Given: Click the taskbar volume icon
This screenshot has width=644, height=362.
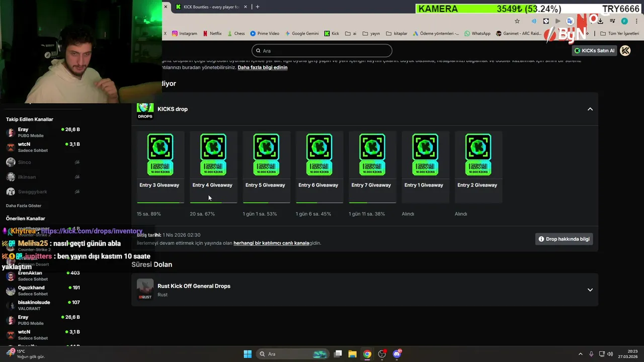Looking at the screenshot, I should [x=610, y=354].
